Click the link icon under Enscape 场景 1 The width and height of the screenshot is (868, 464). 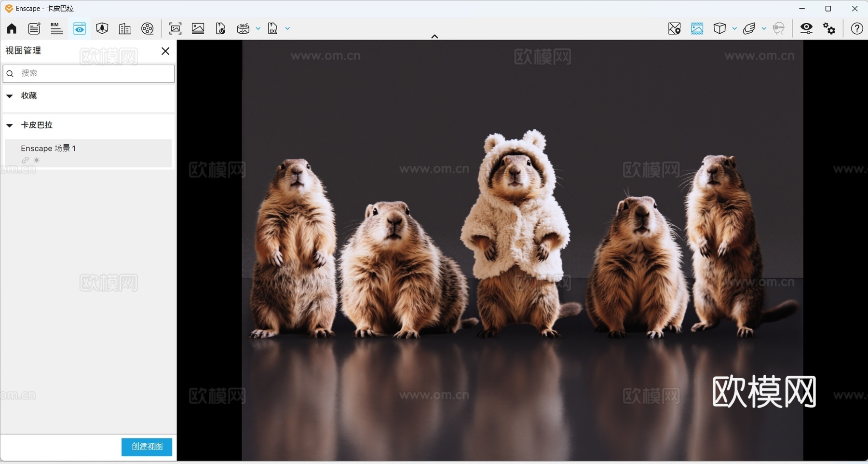click(x=25, y=160)
